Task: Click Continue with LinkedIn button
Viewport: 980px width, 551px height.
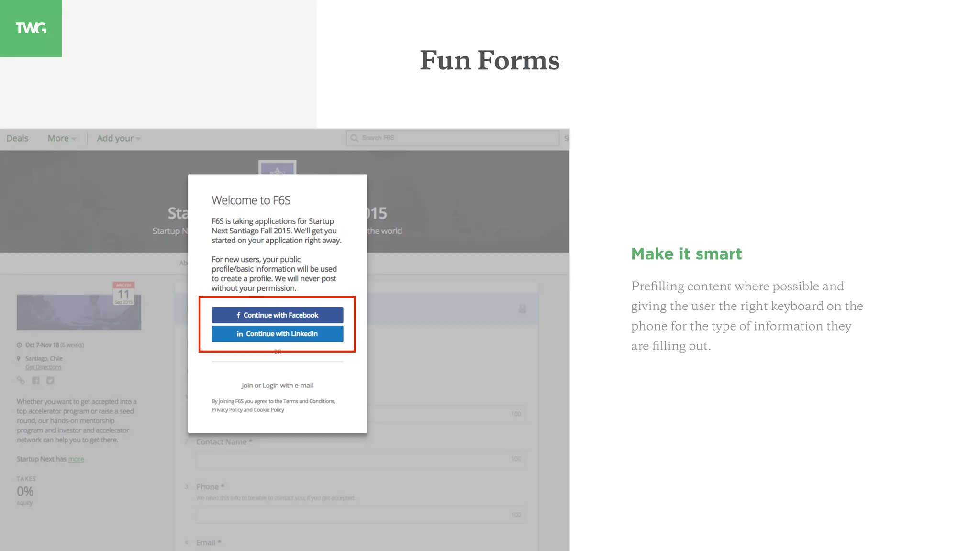Action: click(x=278, y=334)
